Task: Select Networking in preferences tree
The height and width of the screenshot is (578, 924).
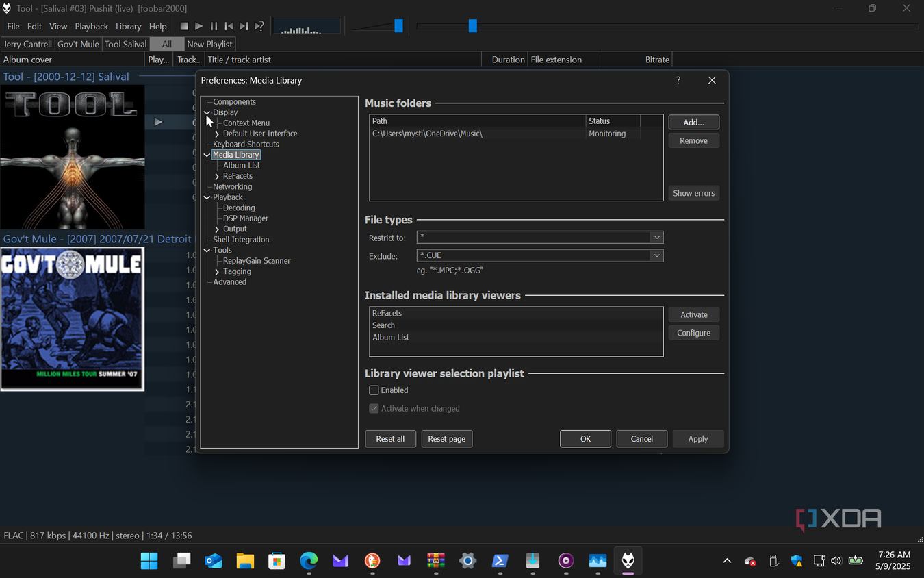Action: pos(232,187)
